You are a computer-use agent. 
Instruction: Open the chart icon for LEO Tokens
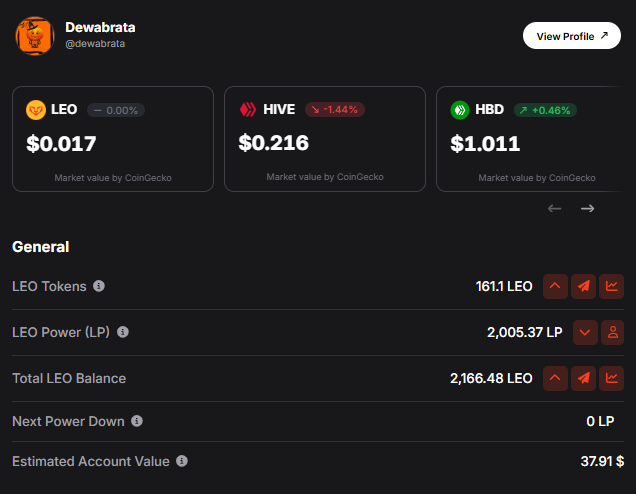click(x=612, y=286)
